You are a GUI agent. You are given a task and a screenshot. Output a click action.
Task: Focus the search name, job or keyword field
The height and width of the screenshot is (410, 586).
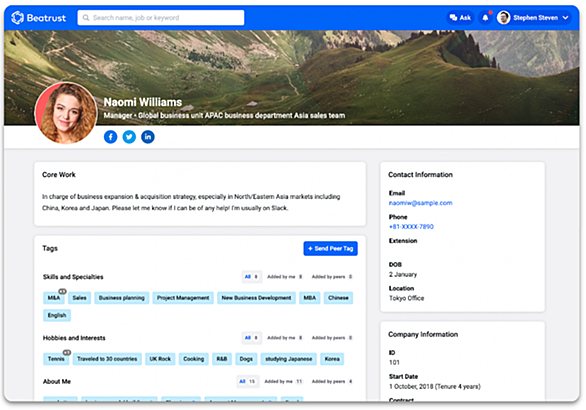161,18
